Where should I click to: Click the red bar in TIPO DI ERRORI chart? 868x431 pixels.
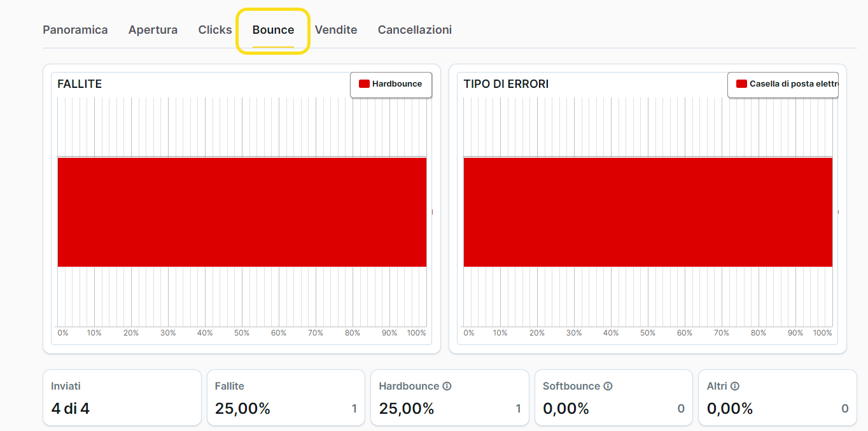click(648, 212)
